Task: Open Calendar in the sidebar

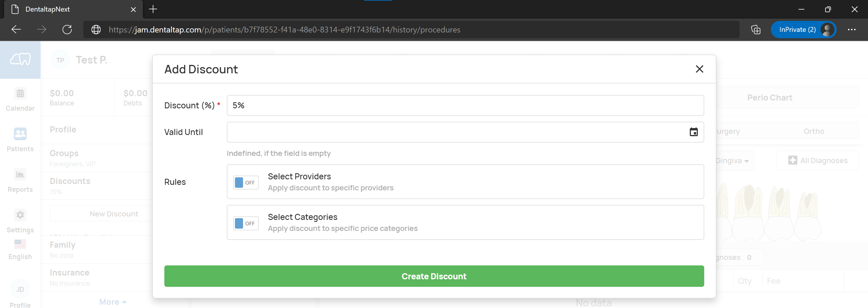Action: (20, 99)
